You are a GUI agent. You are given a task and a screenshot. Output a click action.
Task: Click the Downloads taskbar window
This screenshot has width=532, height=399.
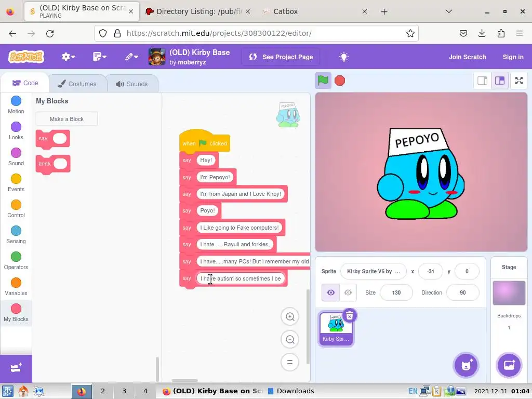click(291, 391)
